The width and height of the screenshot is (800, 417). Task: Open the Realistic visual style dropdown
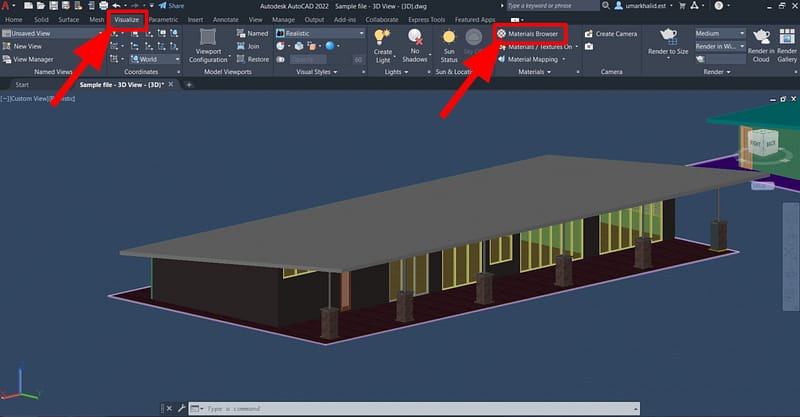point(318,33)
